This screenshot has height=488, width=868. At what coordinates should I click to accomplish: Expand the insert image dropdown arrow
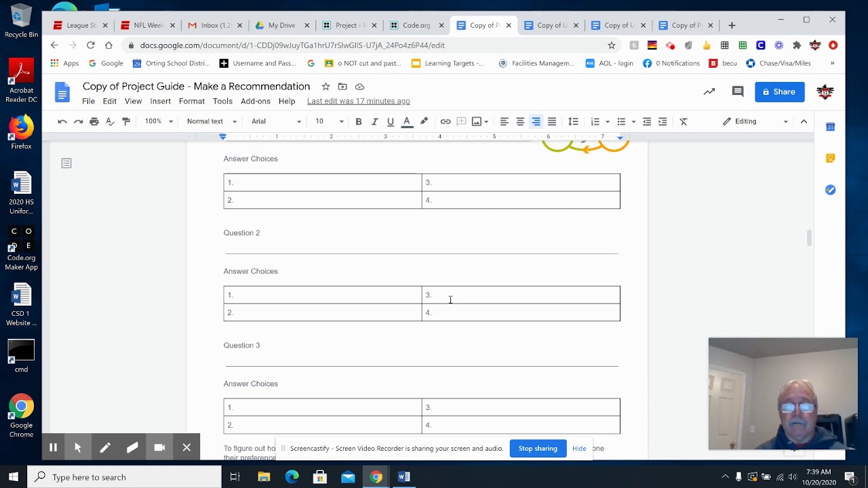486,122
